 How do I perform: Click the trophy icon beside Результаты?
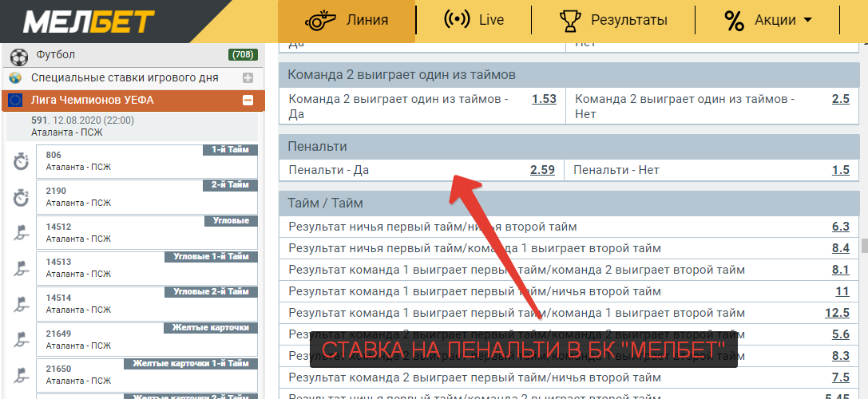569,21
